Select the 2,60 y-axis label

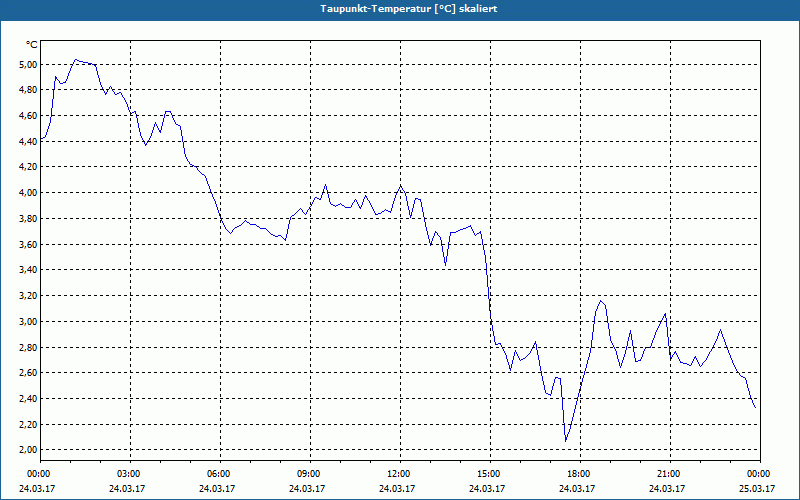(x=28, y=372)
